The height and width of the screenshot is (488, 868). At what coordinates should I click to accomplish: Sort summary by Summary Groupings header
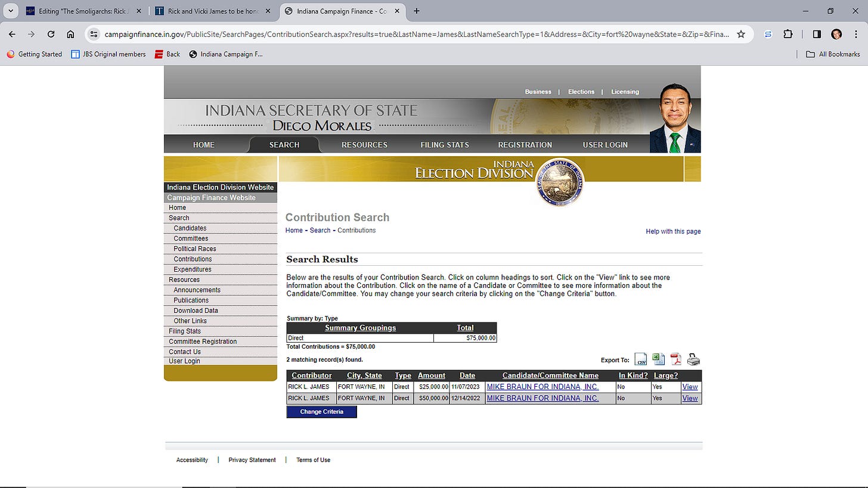point(360,328)
